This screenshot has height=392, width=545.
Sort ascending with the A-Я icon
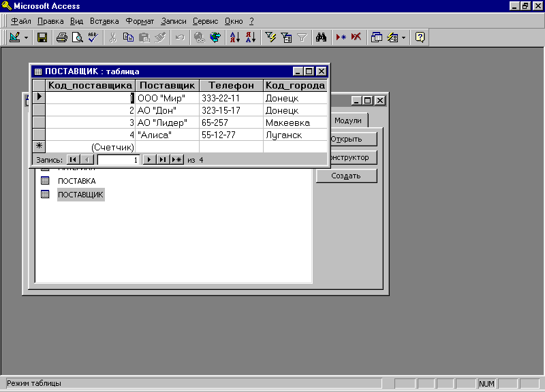pyautogui.click(x=235, y=37)
